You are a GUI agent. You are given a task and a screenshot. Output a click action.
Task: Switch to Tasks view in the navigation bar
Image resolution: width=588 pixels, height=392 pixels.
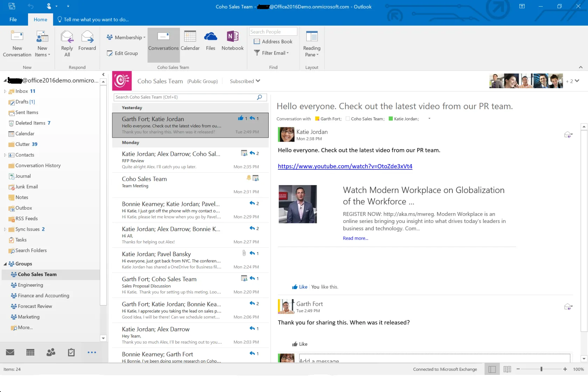click(71, 352)
